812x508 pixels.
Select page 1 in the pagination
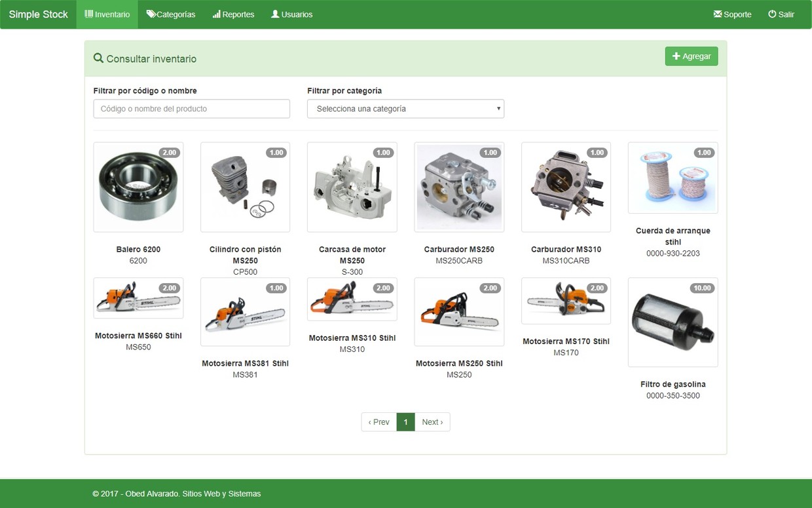[405, 421]
